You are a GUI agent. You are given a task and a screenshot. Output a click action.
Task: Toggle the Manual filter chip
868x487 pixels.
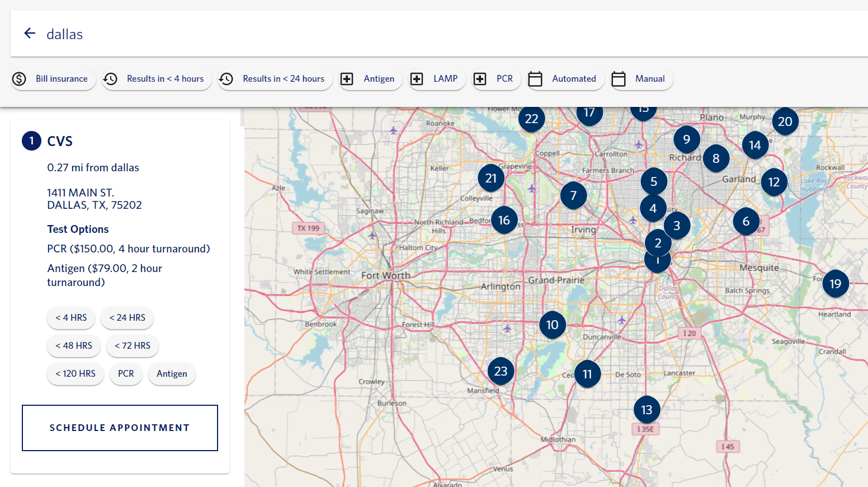tap(641, 79)
